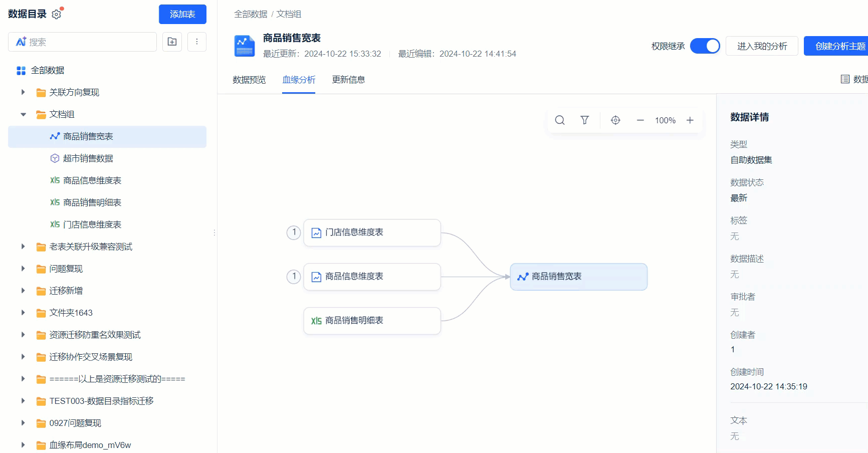This screenshot has height=453, width=868.
Task: Open the more options three-dot icon near search
Action: pyautogui.click(x=197, y=42)
